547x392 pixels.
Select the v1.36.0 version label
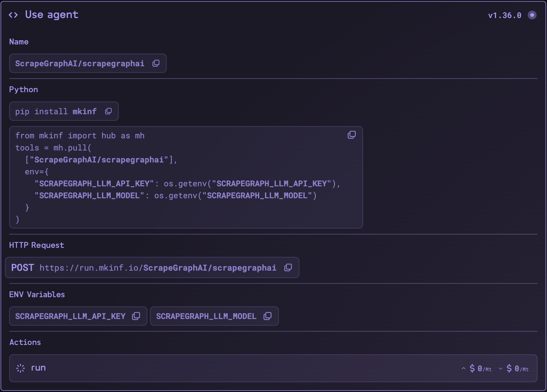[x=504, y=15]
